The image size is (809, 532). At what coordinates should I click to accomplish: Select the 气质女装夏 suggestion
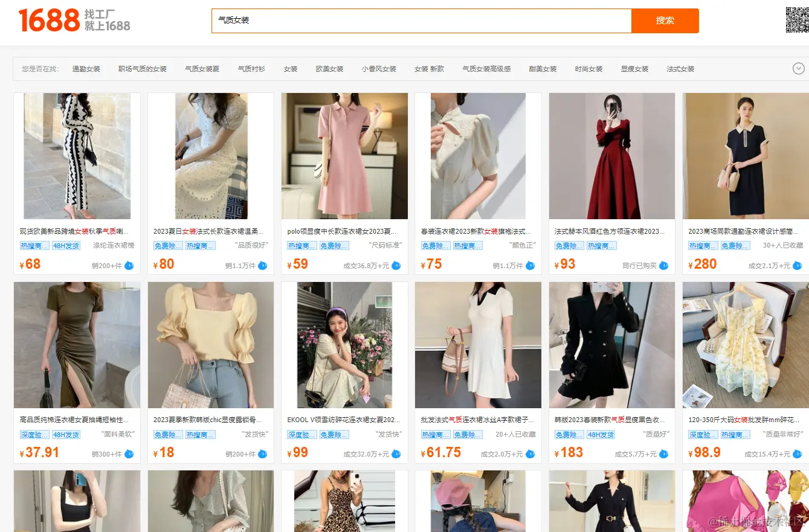pyautogui.click(x=202, y=69)
